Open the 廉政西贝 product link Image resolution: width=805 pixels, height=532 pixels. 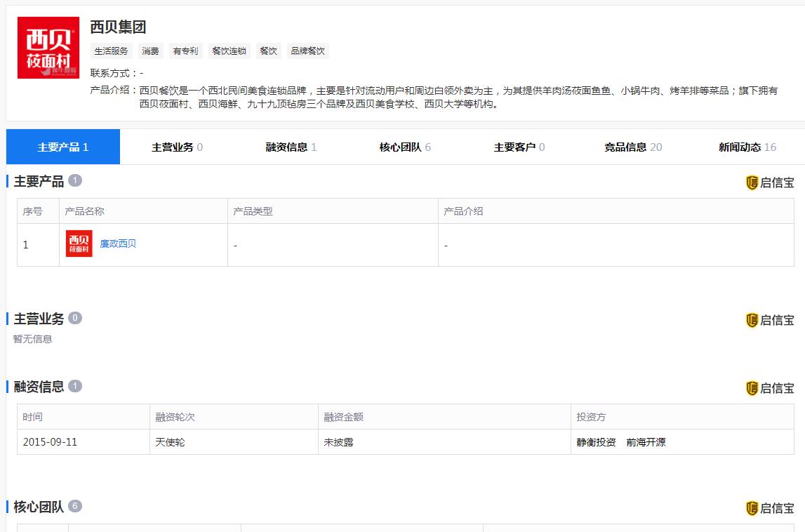coord(118,244)
